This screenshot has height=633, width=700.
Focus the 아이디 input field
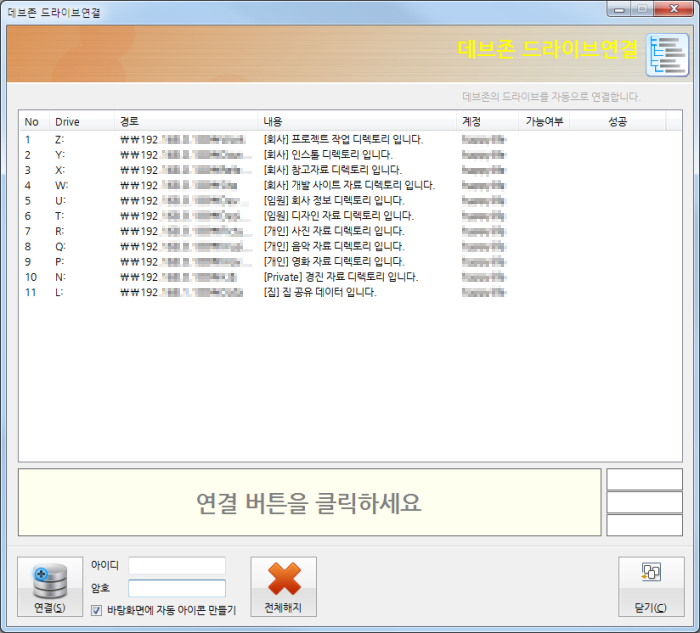pyautogui.click(x=177, y=565)
